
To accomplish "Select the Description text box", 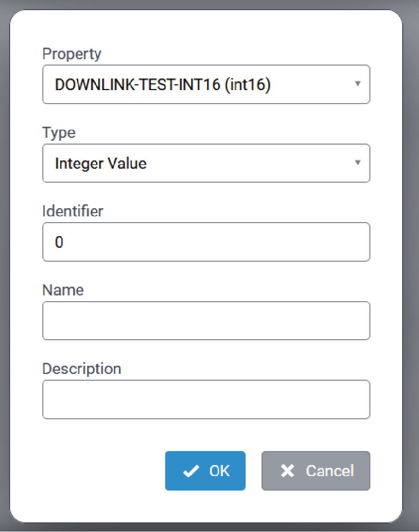I will [206, 399].
